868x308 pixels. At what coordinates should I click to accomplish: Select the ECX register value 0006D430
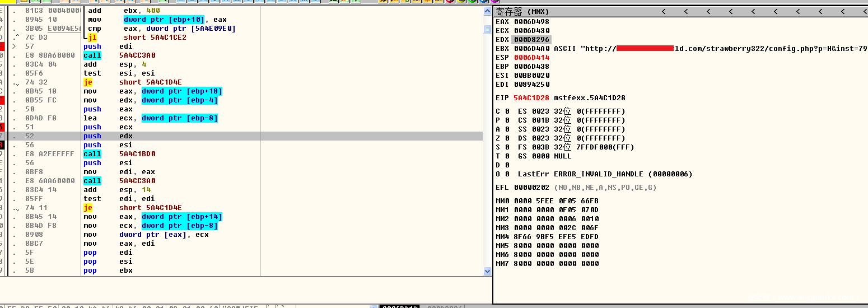tap(531, 31)
